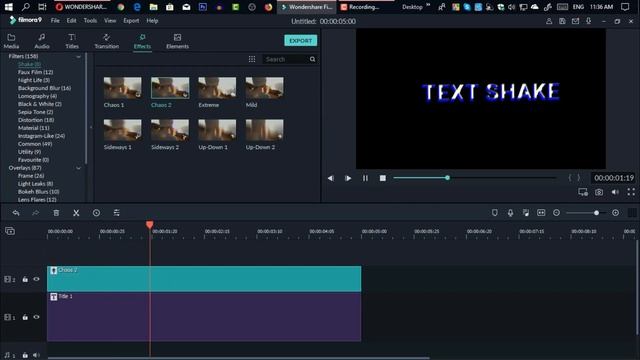Pause the preview playback

click(x=365, y=178)
